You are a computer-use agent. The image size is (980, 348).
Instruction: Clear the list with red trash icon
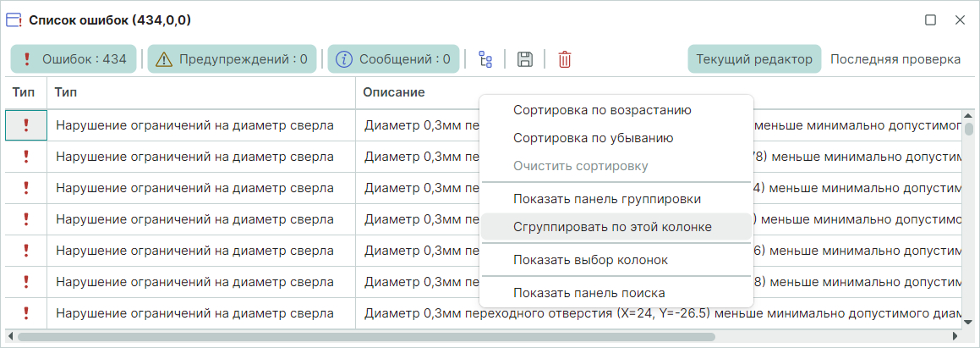[x=565, y=59]
